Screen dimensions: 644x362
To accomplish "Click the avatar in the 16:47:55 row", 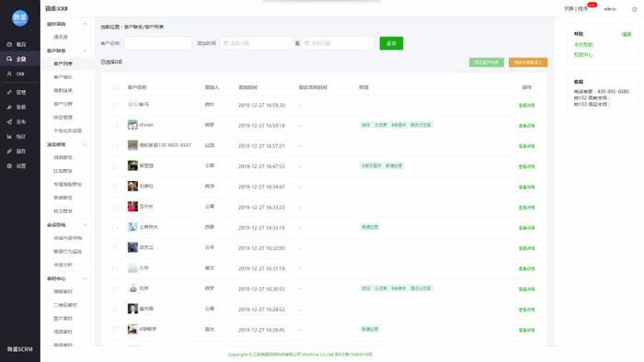I will pos(132,165).
